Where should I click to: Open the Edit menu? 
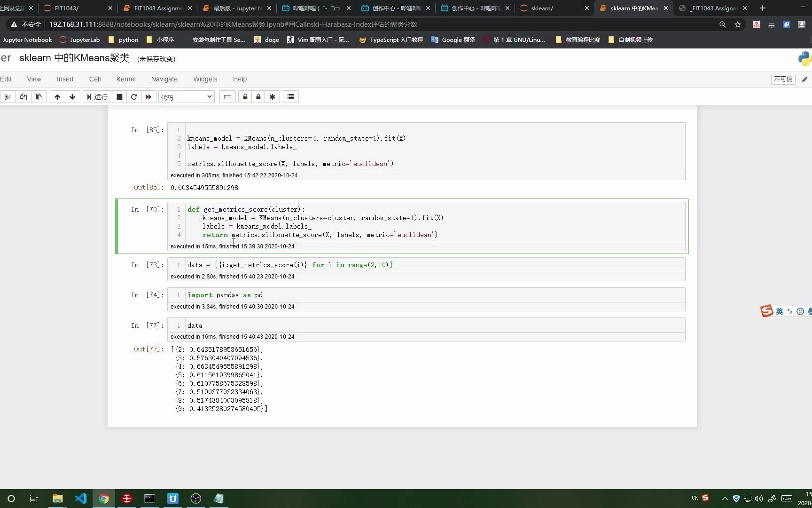6,79
